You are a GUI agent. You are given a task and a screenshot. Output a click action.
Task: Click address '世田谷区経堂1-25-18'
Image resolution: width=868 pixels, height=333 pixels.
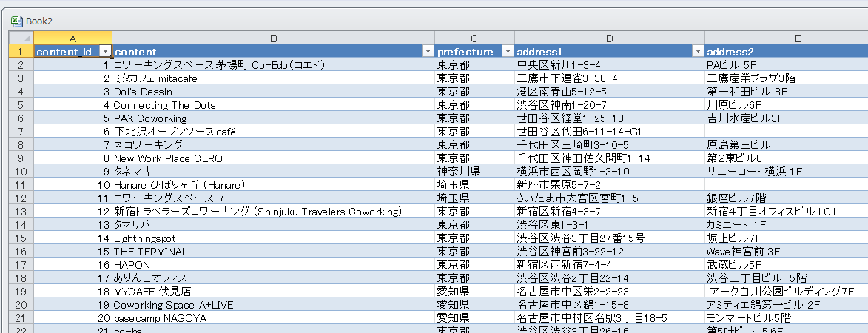coord(610,118)
